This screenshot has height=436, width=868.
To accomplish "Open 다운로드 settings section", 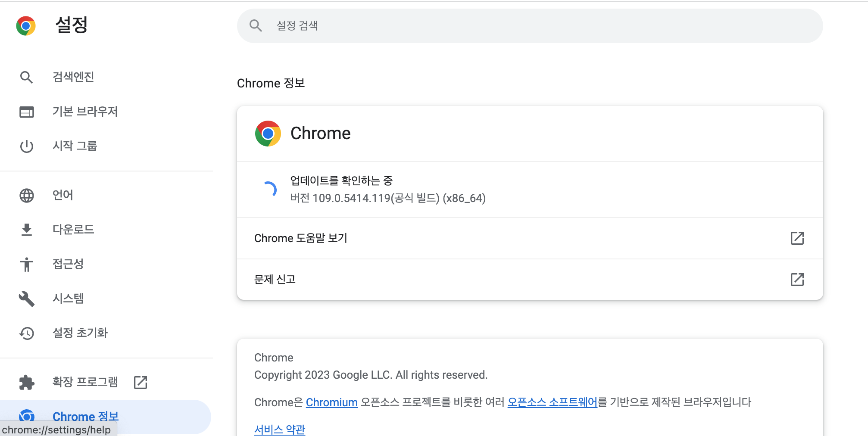I will click(x=73, y=230).
